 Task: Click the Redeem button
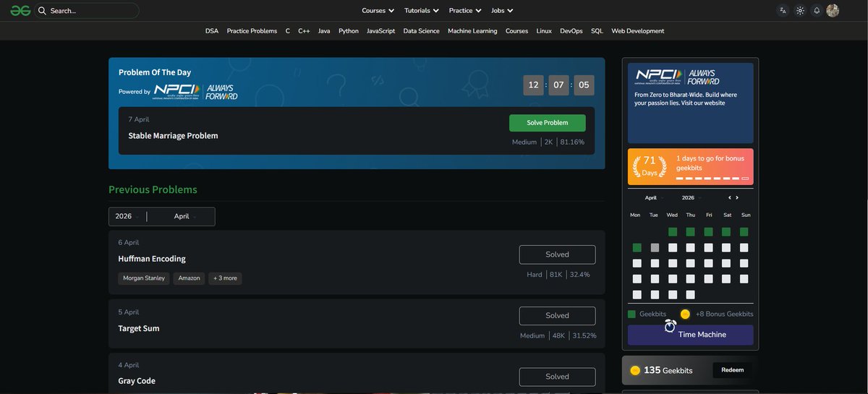[732, 370]
